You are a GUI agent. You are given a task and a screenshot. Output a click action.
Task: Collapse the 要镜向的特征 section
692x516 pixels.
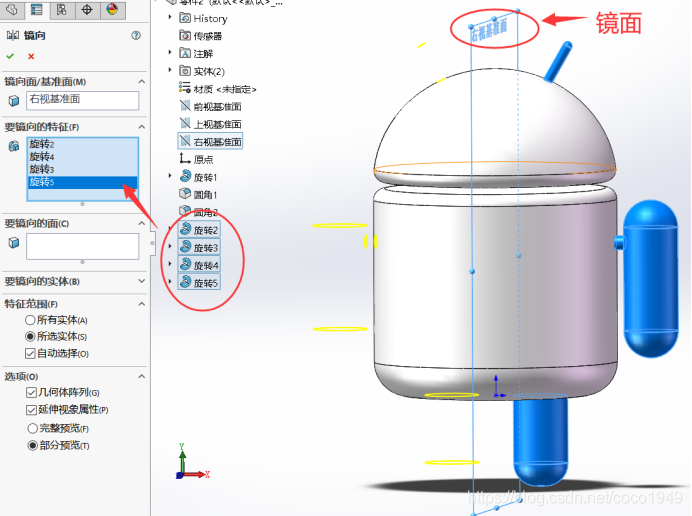click(142, 127)
